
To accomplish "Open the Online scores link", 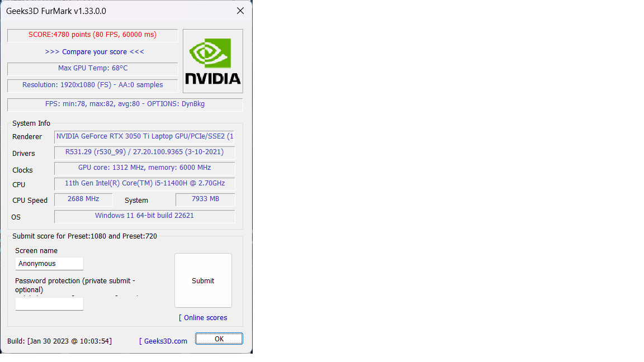I will 203,318.
